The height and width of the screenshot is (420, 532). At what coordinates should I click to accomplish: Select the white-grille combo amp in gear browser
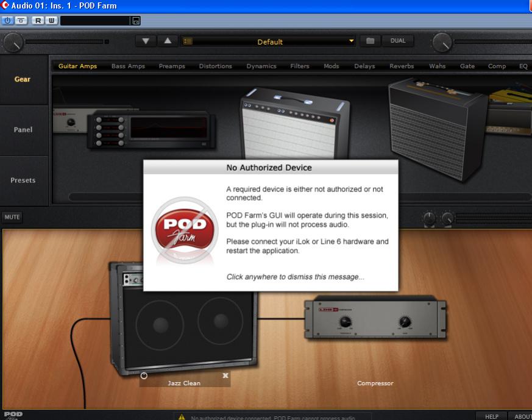[x=294, y=124]
